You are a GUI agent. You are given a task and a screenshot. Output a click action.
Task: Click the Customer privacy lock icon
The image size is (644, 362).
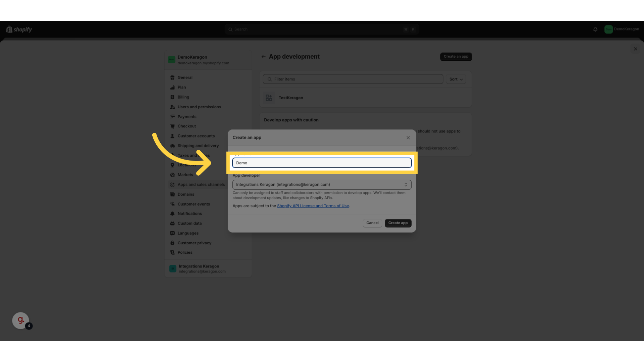pos(172,243)
